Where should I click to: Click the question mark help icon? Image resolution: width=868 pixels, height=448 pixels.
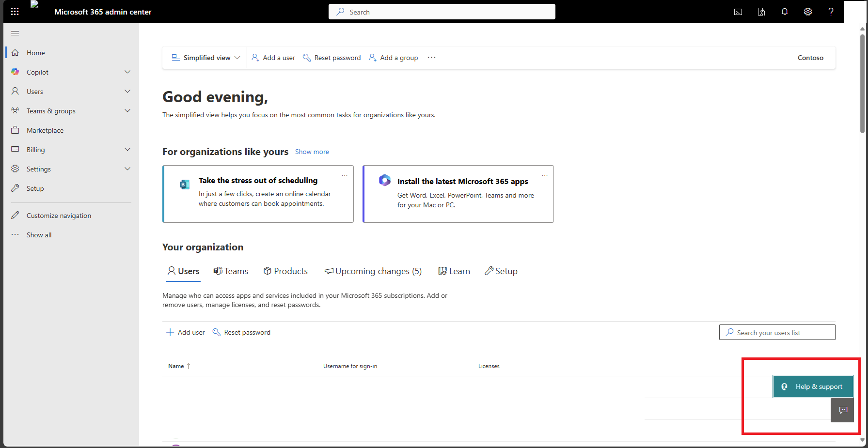(x=831, y=12)
